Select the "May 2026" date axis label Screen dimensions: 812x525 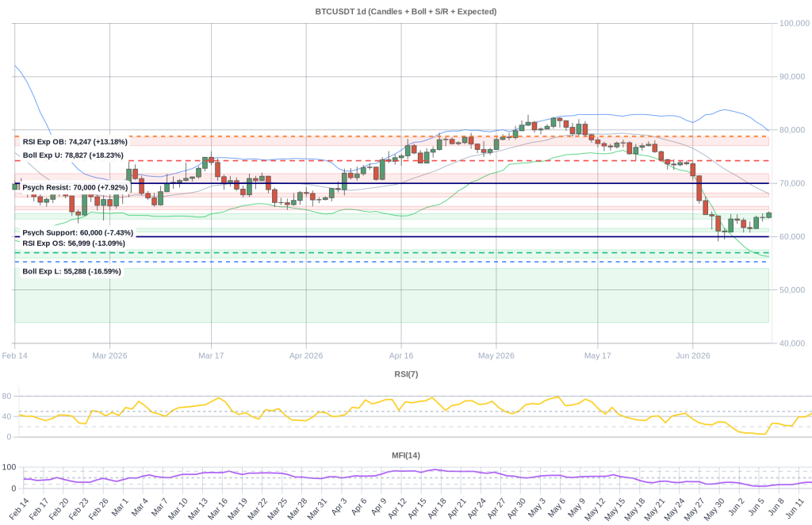[x=496, y=356]
